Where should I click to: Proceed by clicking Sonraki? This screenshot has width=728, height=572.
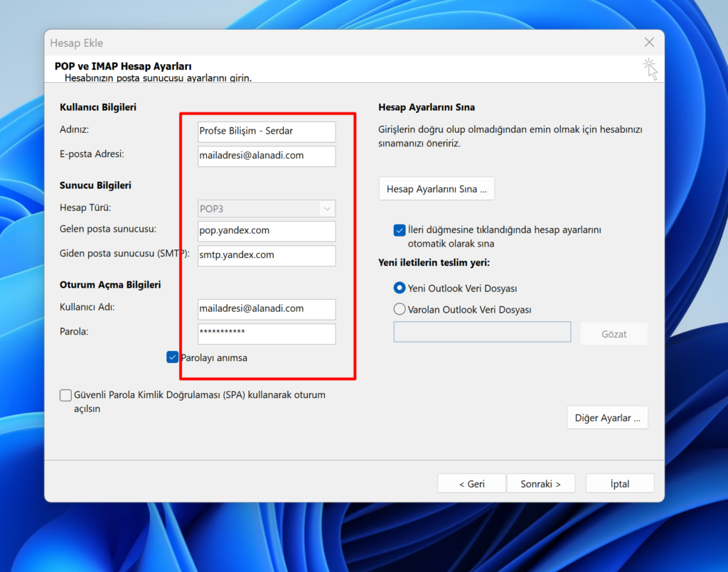click(540, 484)
